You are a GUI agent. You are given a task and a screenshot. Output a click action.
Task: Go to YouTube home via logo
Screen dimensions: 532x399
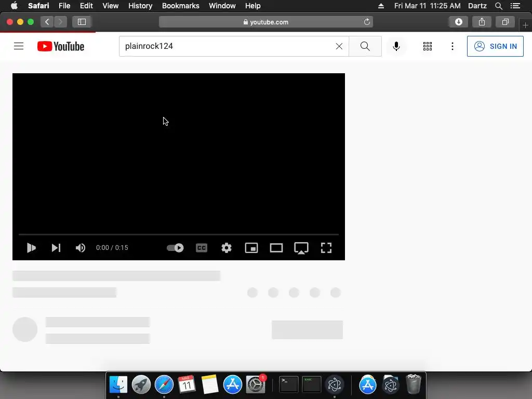61,46
